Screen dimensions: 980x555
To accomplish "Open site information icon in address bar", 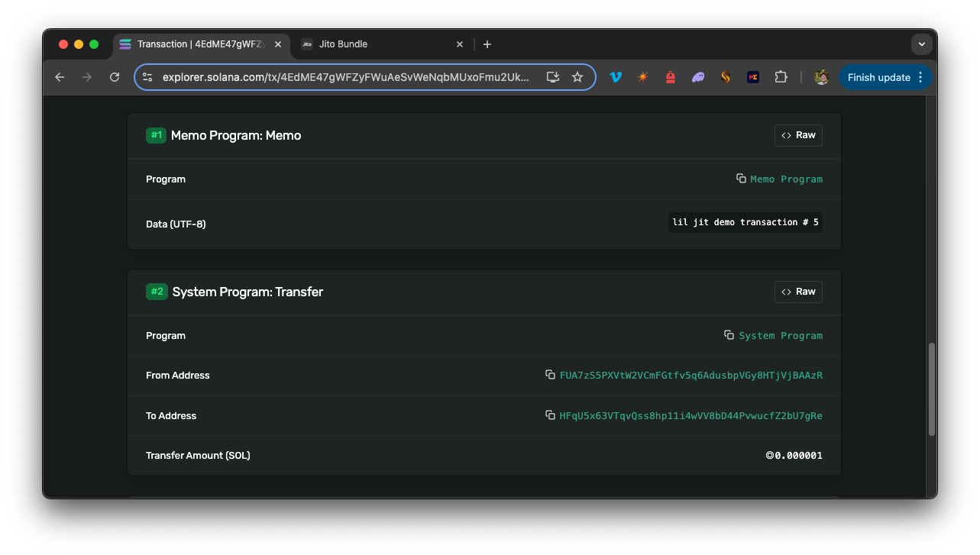I will click(147, 77).
